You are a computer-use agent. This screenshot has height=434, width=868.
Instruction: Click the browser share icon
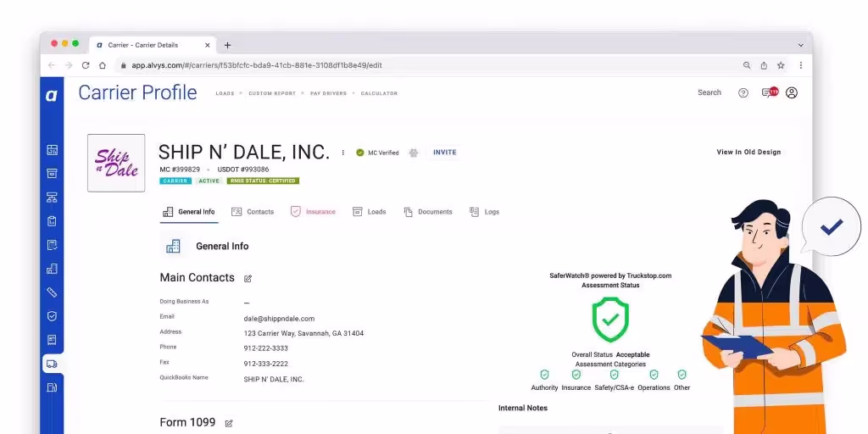click(764, 65)
